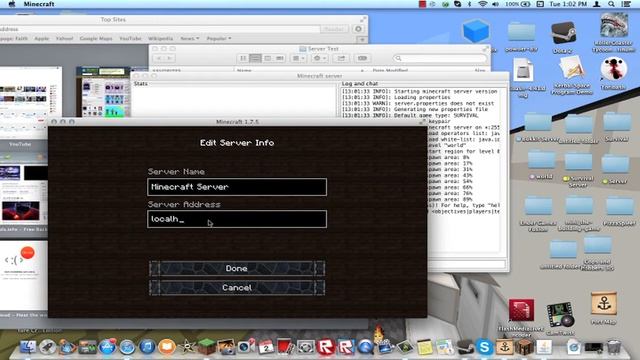The height and width of the screenshot is (360, 640).
Task: Open the Google Maps bookmark in Safari
Action: [x=96, y=38]
